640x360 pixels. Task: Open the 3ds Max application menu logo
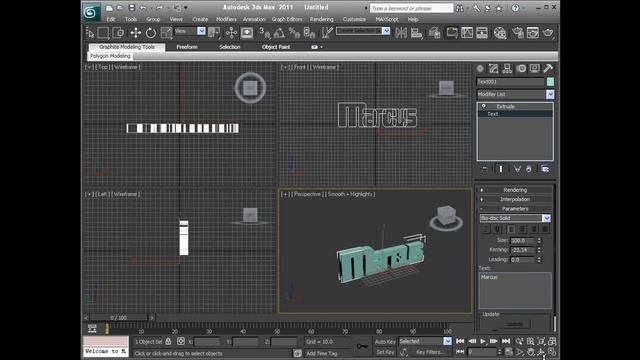coord(91,12)
